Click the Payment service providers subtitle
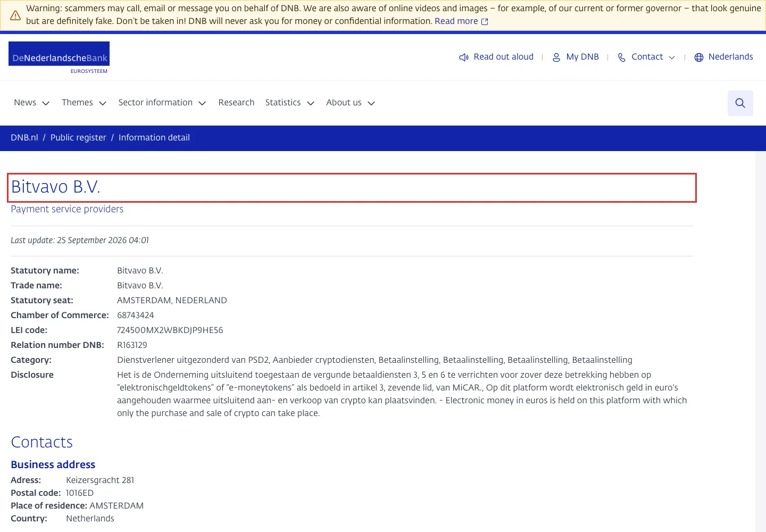This screenshot has height=532, width=766. coord(67,209)
